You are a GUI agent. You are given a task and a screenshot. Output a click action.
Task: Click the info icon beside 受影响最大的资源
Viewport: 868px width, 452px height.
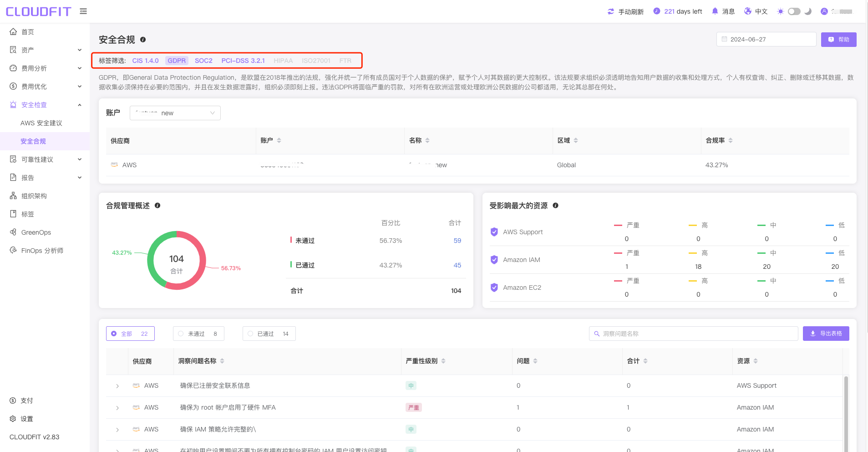coord(556,205)
